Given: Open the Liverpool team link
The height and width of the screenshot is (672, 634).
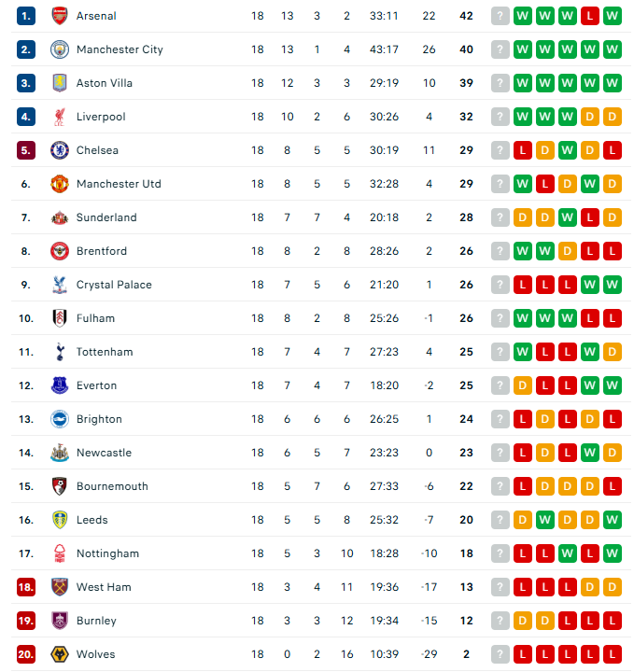Looking at the screenshot, I should coord(101,117).
